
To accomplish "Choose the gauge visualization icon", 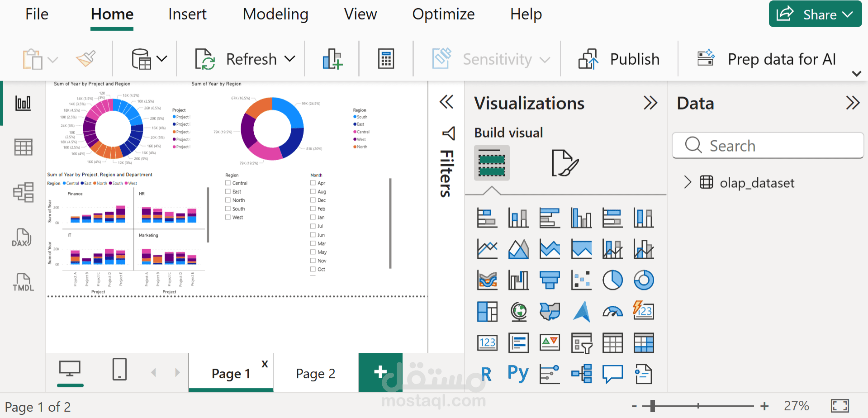I will pos(612,312).
